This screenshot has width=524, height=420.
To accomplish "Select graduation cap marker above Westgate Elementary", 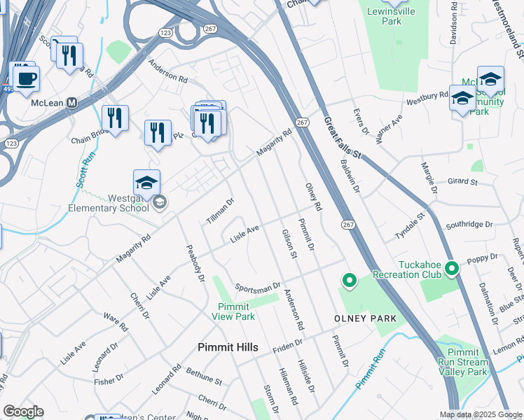I will click(146, 184).
